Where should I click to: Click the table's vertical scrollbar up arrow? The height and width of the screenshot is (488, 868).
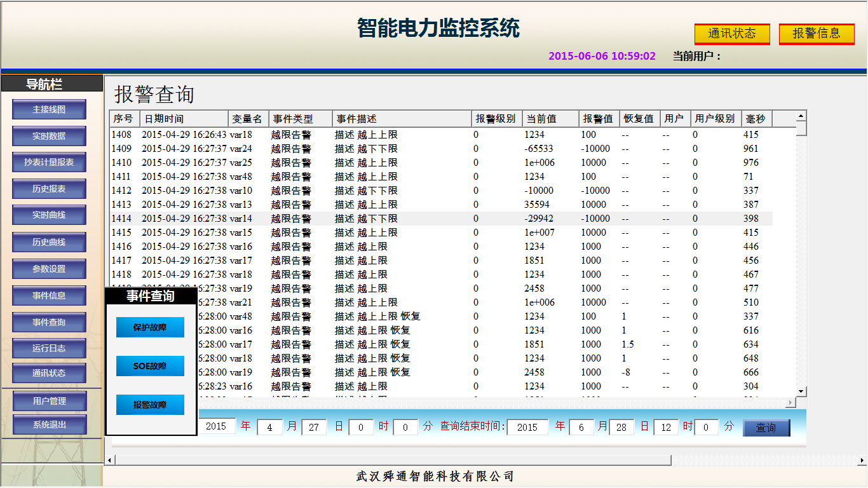[x=801, y=116]
